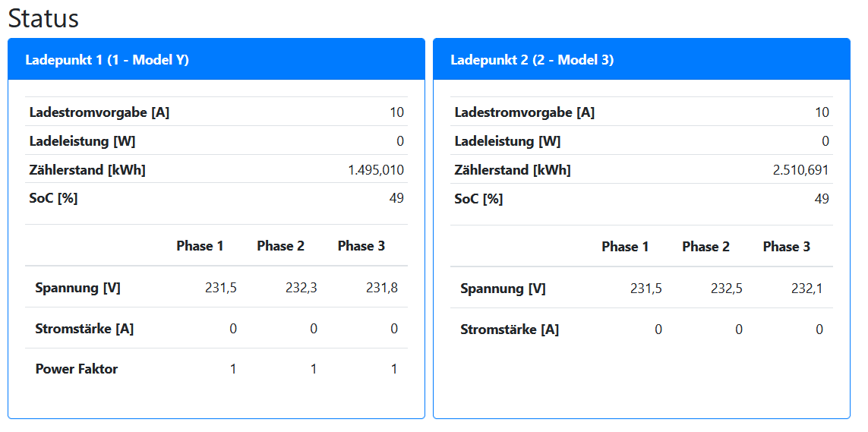The height and width of the screenshot is (432, 868).
Task: Click Phase 2 column header in Ladepunkt 1
Action: (280, 245)
